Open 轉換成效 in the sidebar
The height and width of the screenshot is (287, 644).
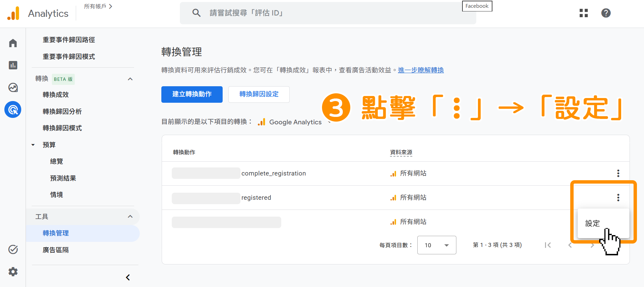click(x=56, y=95)
